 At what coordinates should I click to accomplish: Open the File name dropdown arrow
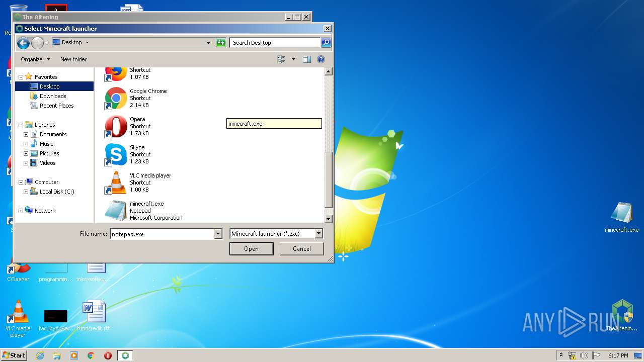(218, 234)
